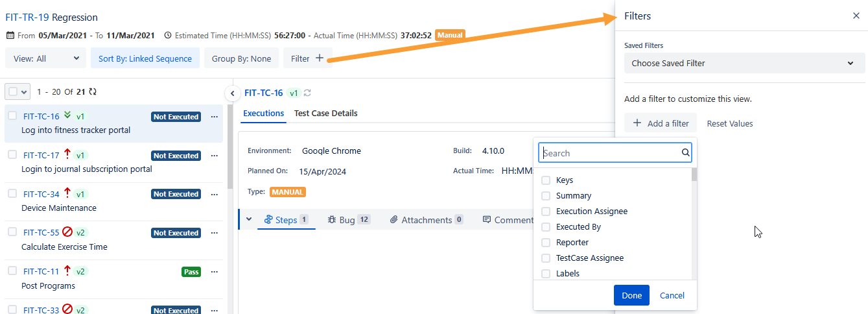
Task: Tick the Reporter filter checkbox
Action: [546, 243]
